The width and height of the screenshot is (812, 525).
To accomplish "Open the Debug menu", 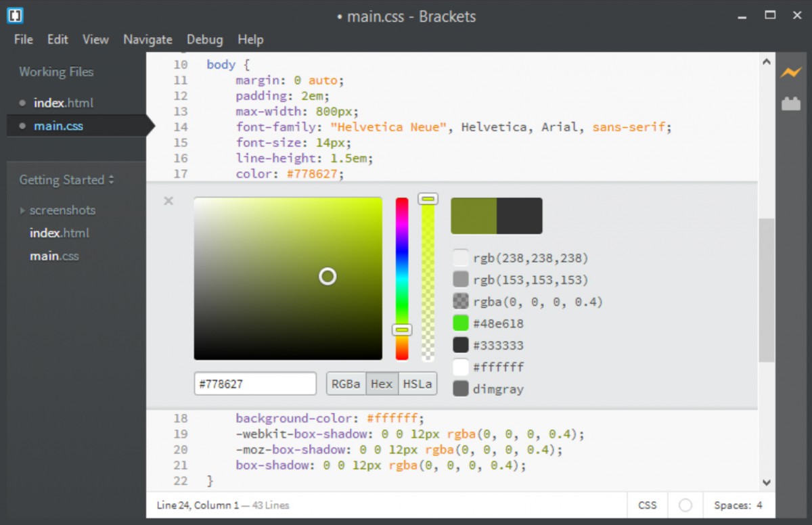I will pyautogui.click(x=204, y=39).
